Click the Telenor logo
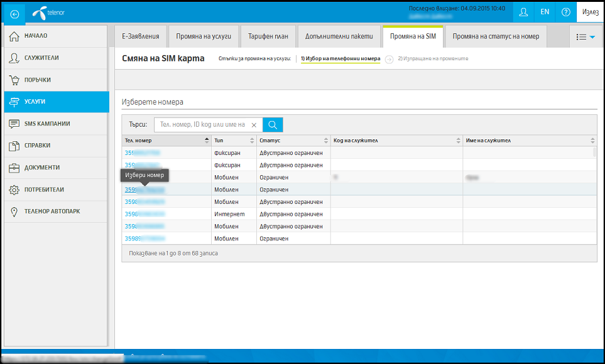This screenshot has width=605, height=364. (48, 13)
